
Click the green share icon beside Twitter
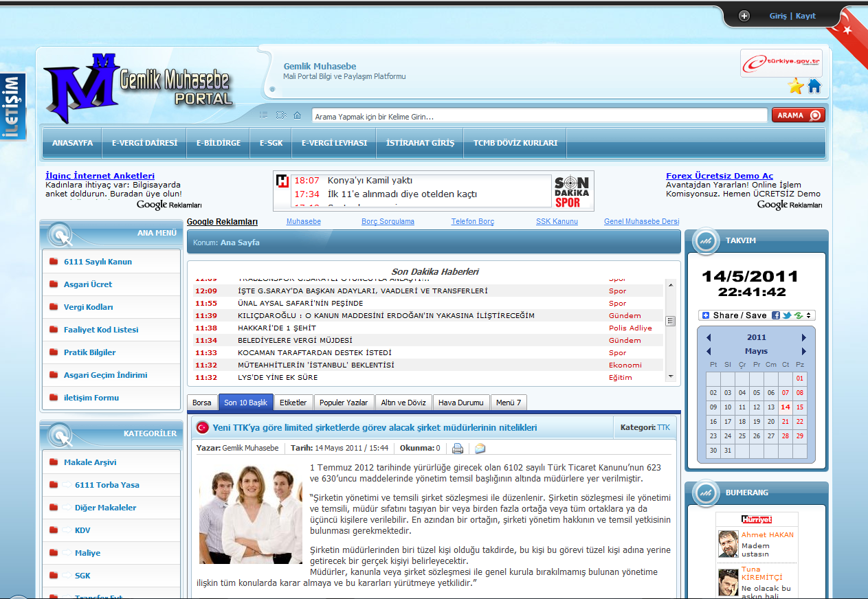pyautogui.click(x=798, y=315)
